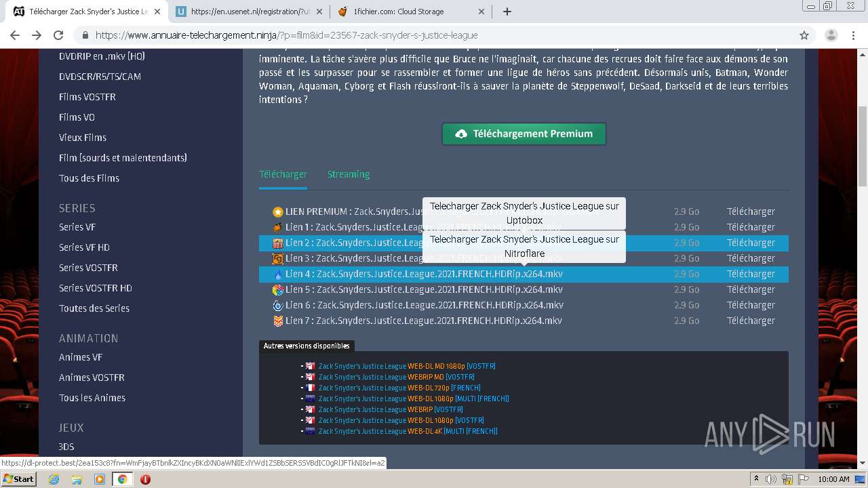Click the blue flame icon beside Lien 4

point(277,274)
